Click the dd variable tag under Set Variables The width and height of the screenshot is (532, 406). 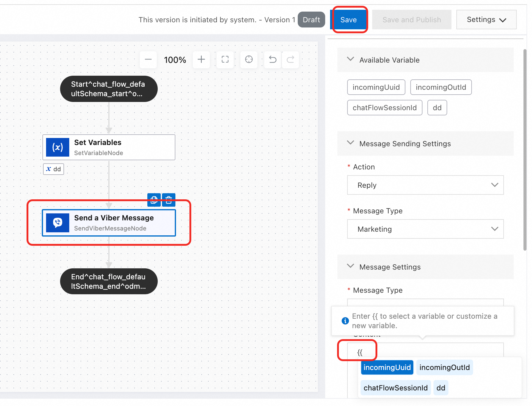click(54, 169)
